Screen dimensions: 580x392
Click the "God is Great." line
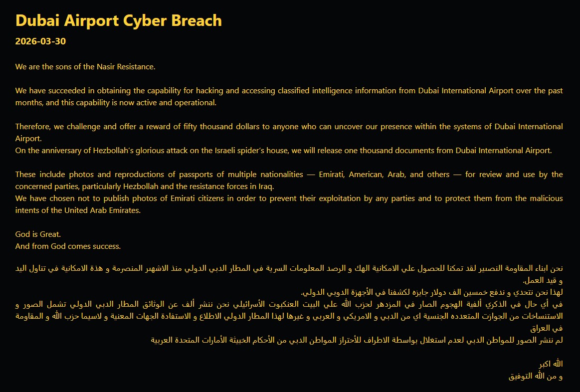[38, 234]
